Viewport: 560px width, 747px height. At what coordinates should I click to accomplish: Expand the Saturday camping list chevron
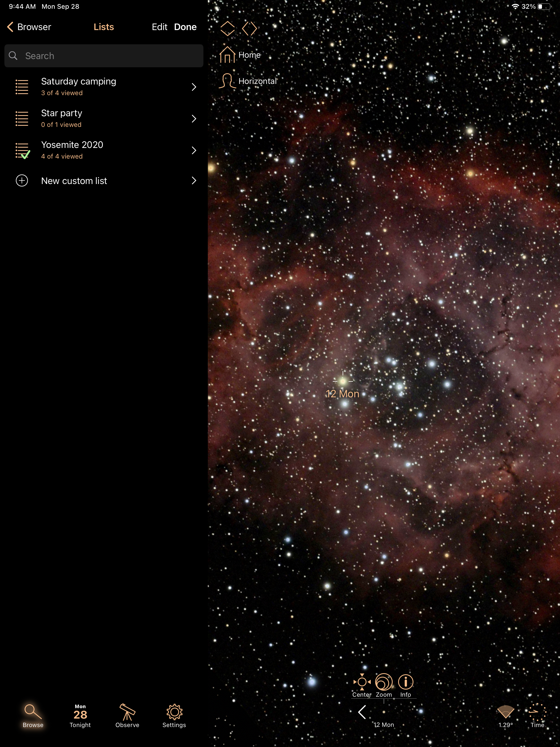(x=194, y=87)
